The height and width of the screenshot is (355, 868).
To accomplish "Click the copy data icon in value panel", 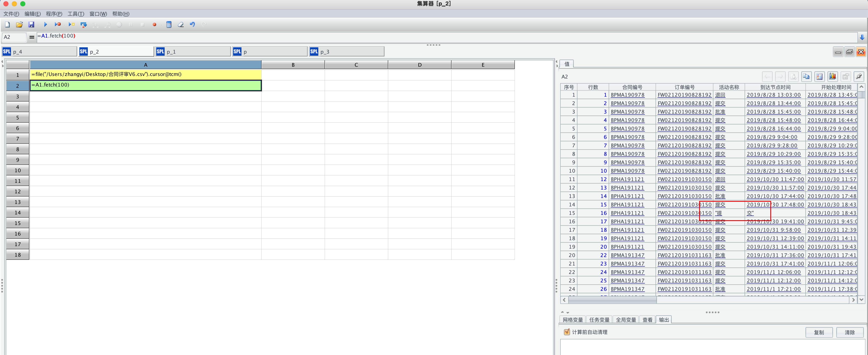I will tap(806, 76).
